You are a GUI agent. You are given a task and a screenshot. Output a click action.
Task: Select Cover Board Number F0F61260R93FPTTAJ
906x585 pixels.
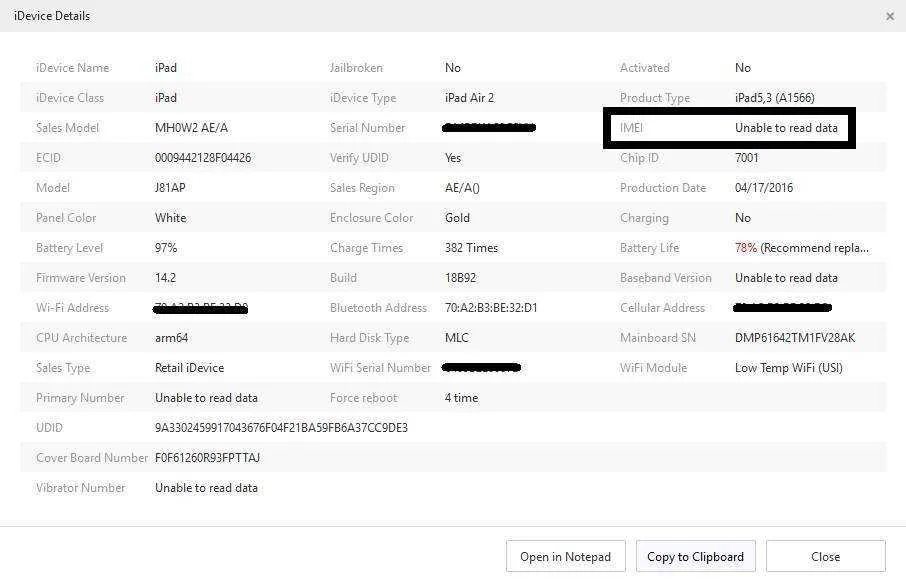click(x=207, y=458)
